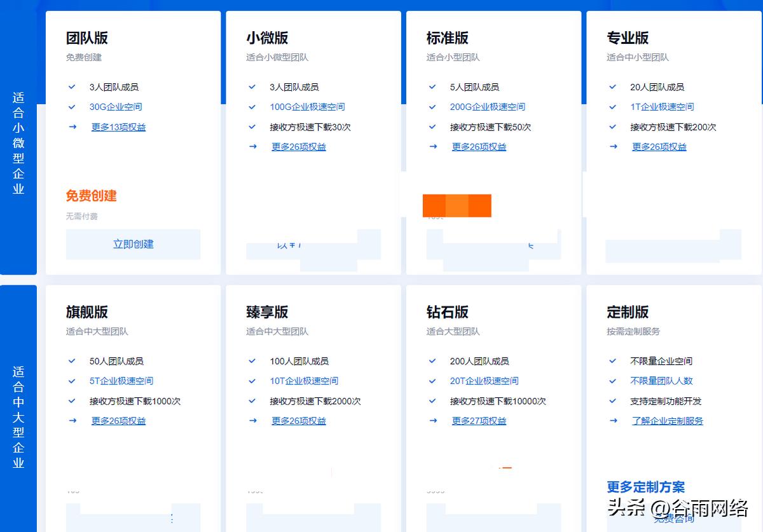Screen dimensions: 763x532
Task: Click the orange color block in 标准版 card
Action: pyautogui.click(x=457, y=205)
